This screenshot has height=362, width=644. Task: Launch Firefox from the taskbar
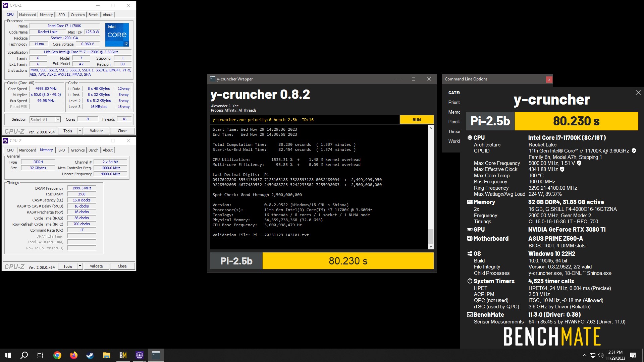[74, 355]
